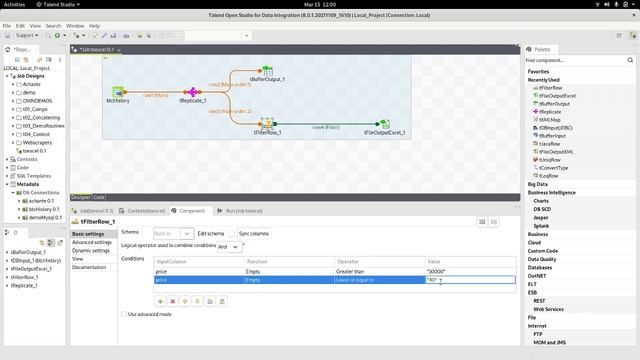Image resolution: width=640 pixels, height=360 pixels.
Task: Copy selected condition rows icon
Action: pos(210,301)
